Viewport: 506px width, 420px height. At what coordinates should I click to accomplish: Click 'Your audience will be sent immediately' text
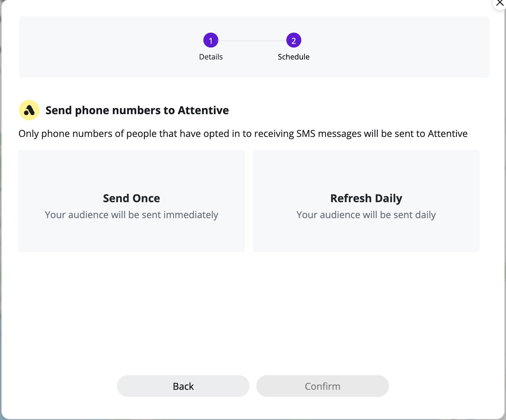click(x=132, y=215)
